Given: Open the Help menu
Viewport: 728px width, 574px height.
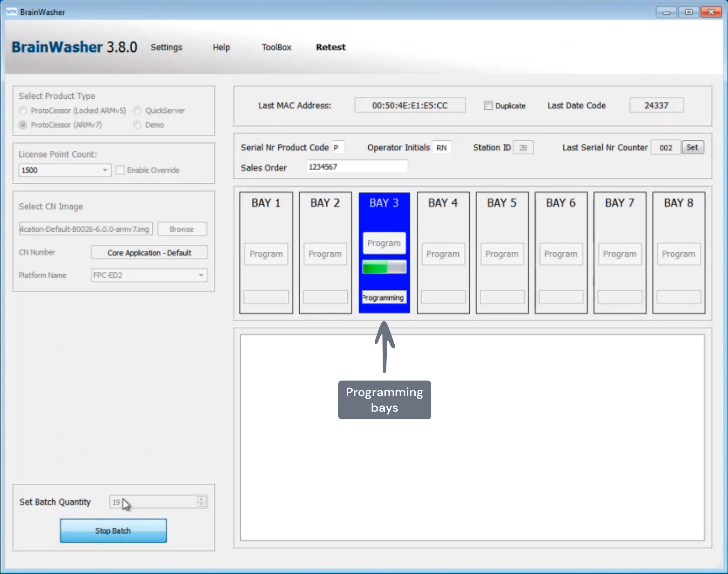Looking at the screenshot, I should click(x=221, y=47).
